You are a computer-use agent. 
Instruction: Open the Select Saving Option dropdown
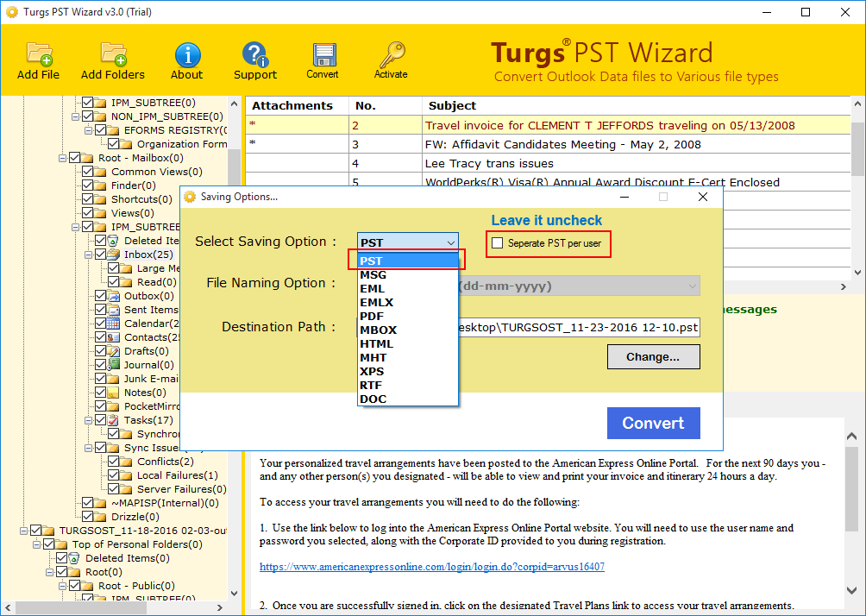coord(408,242)
